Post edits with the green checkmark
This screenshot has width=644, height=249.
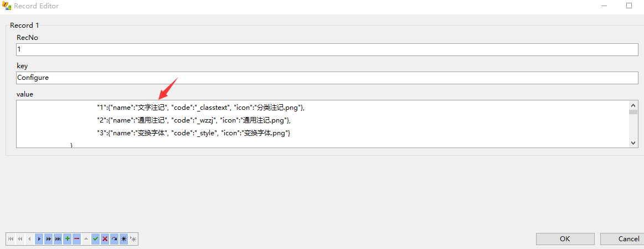pos(96,238)
